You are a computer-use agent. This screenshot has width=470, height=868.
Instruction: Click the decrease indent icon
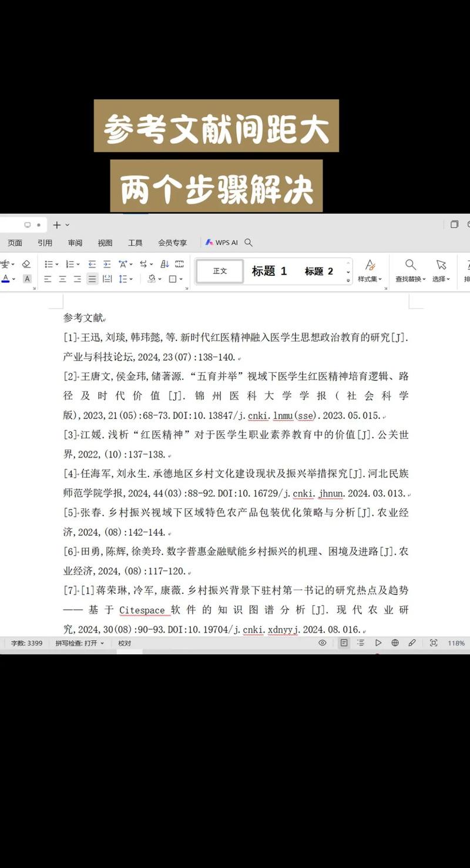point(93,264)
